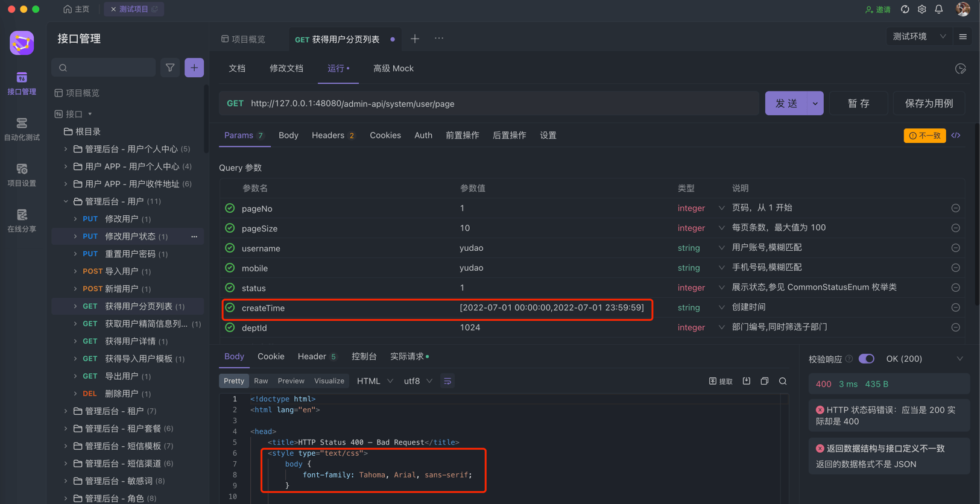Screen dimensions: 980x504
Task: Open 项目设置 in the left sidebar
Action: 22,175
